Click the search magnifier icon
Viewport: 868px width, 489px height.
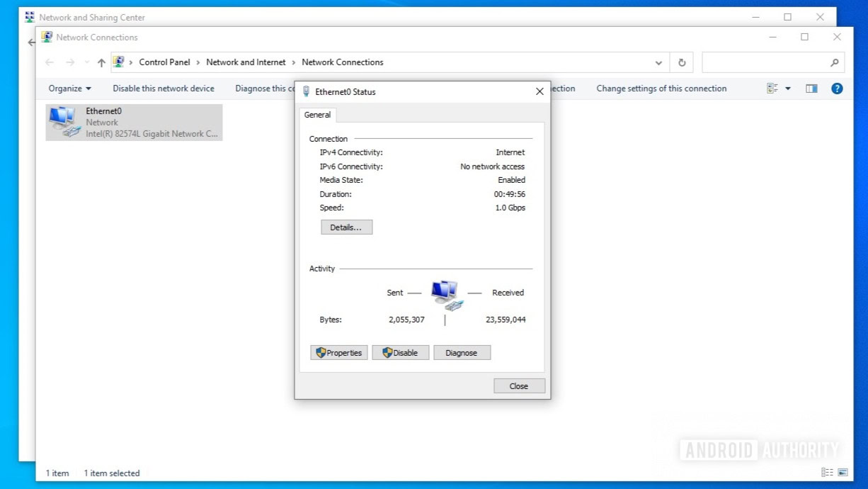click(x=835, y=62)
